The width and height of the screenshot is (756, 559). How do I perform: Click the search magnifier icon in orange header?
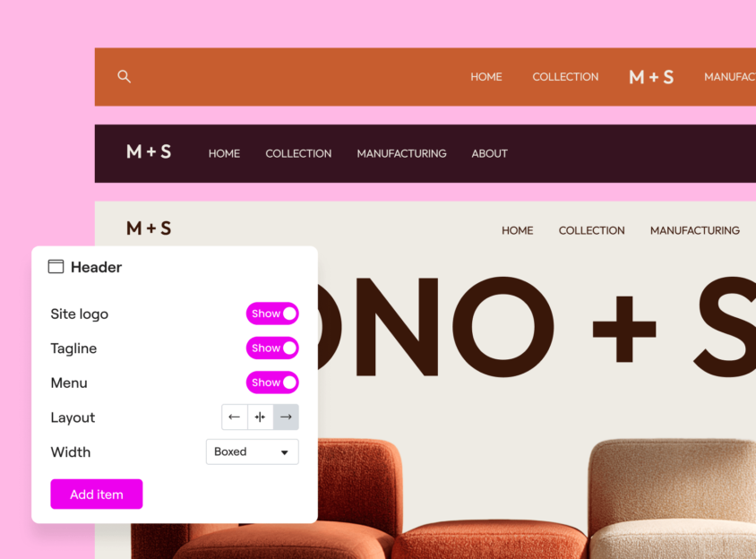[124, 77]
